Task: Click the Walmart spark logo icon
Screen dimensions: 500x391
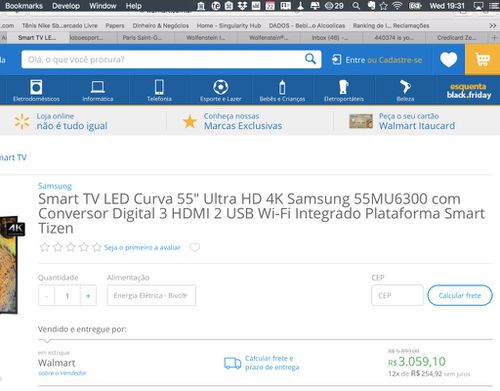Action: click(22, 121)
